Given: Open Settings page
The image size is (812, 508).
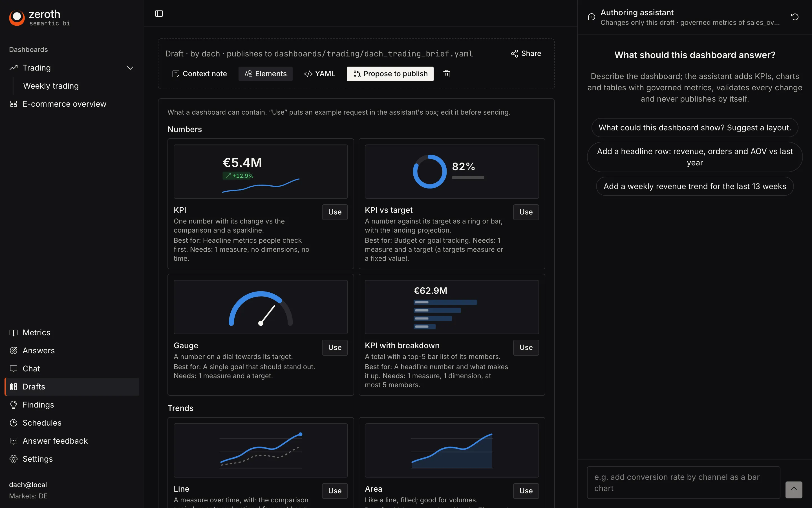Looking at the screenshot, I should (37, 459).
